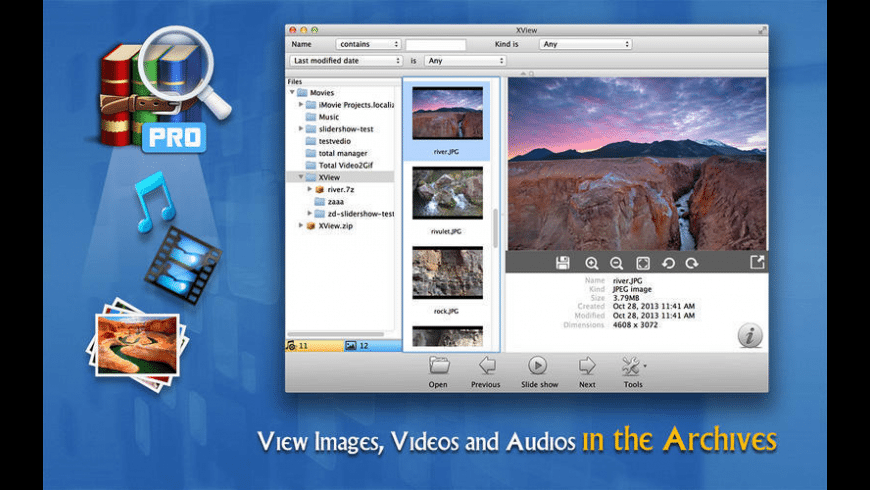This screenshot has height=490, width=870.
Task: Select the music files tab showing 11
Action: click(x=314, y=346)
